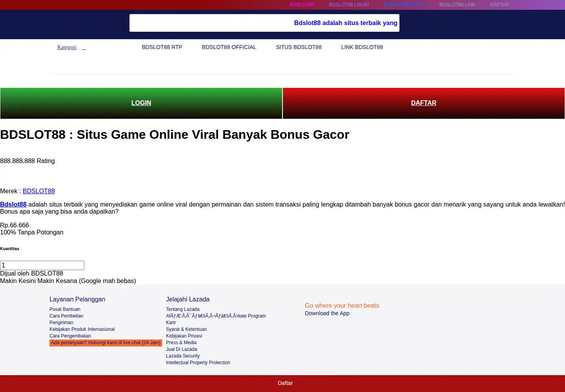565x392 pixels.
Task: Click DAFTAR in the top bar
Action: pos(499,5)
